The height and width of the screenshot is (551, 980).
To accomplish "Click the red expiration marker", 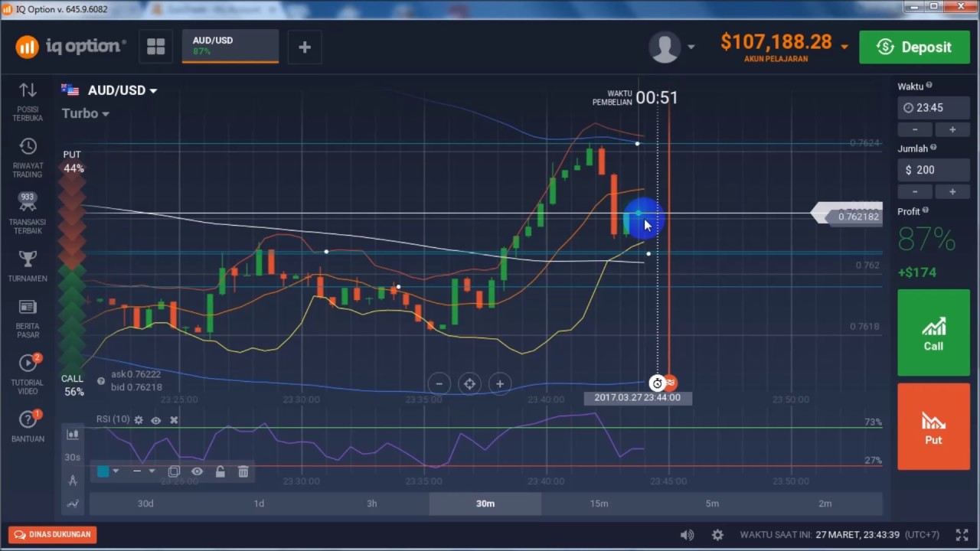I will tap(671, 383).
